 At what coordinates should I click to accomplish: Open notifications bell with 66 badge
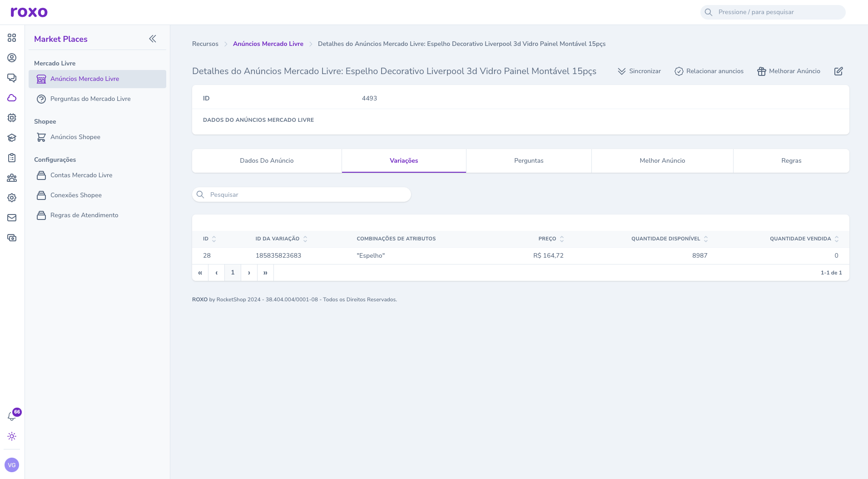coord(12,416)
